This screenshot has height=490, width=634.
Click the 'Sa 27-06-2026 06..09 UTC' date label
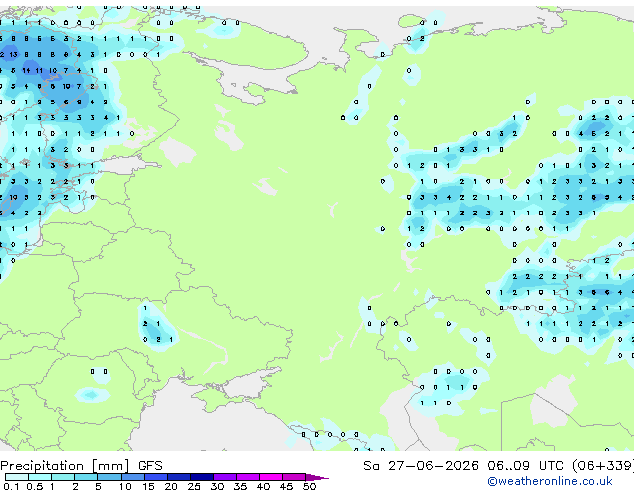tap(463, 466)
